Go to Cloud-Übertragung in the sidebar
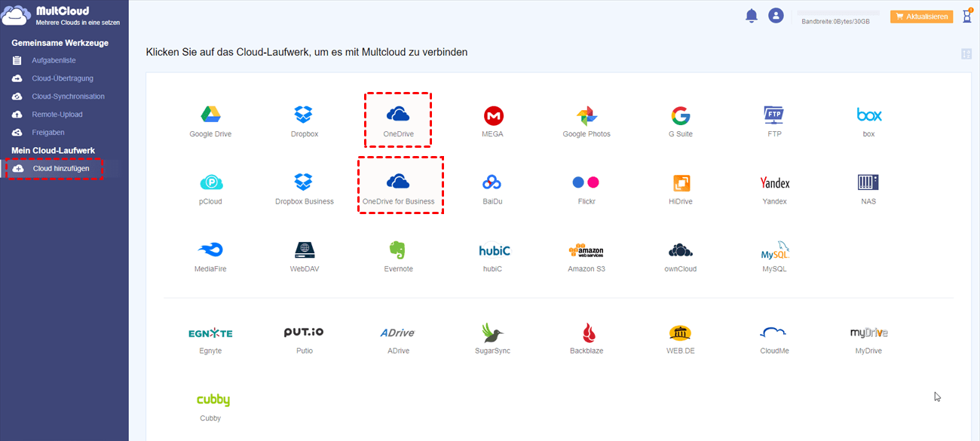 pyautogui.click(x=62, y=78)
